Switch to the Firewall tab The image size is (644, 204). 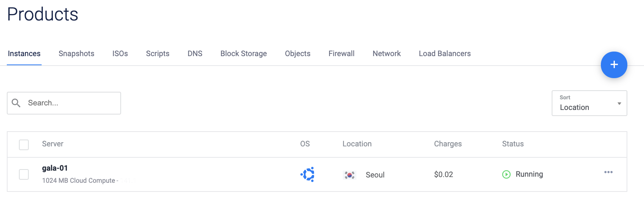click(341, 53)
